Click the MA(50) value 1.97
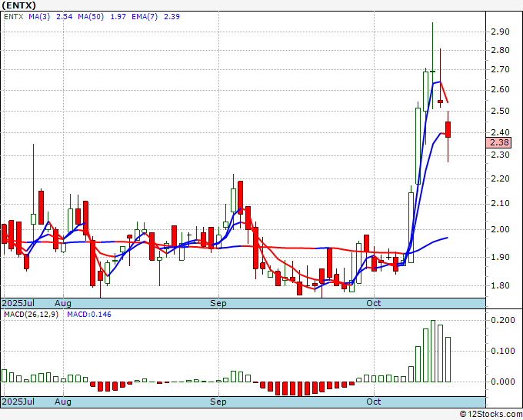The height and width of the screenshot is (420, 523). [x=118, y=17]
